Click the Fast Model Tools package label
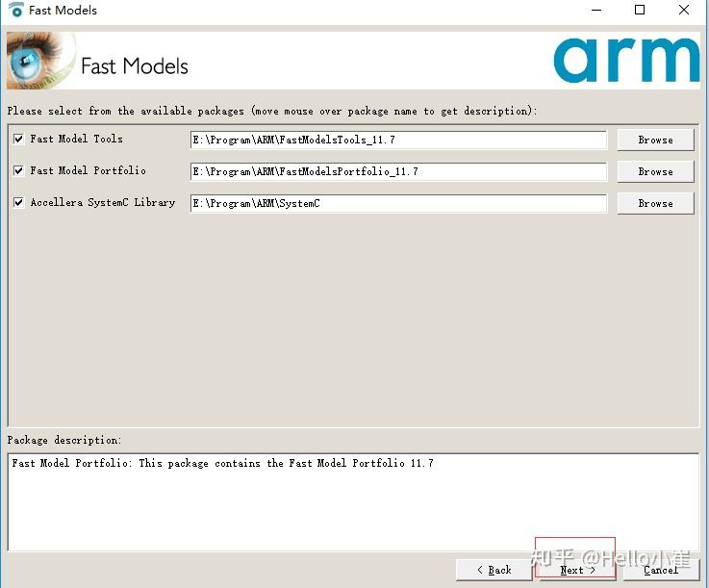The height and width of the screenshot is (588, 709). point(76,139)
